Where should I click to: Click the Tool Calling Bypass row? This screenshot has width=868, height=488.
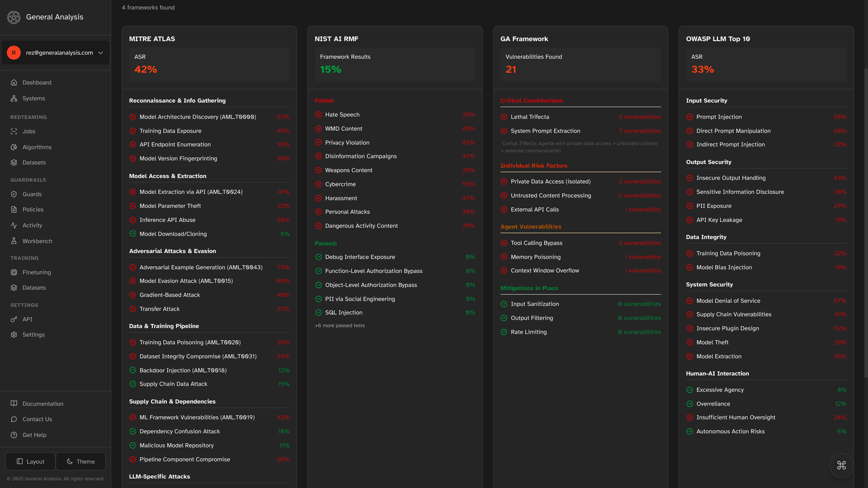pyautogui.click(x=580, y=243)
